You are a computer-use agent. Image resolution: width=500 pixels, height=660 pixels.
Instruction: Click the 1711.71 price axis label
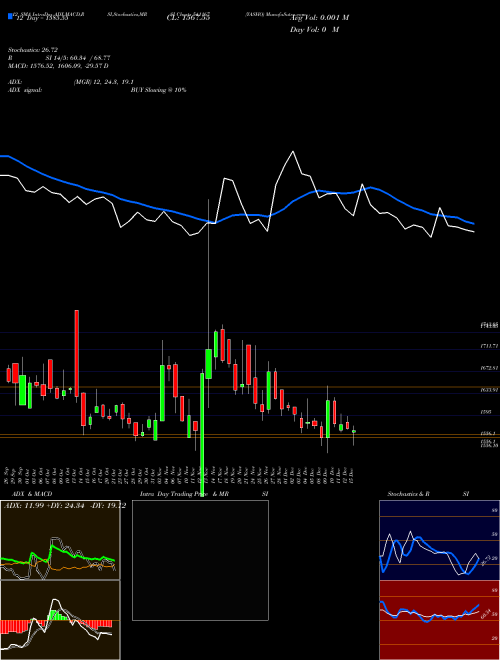tap(489, 346)
